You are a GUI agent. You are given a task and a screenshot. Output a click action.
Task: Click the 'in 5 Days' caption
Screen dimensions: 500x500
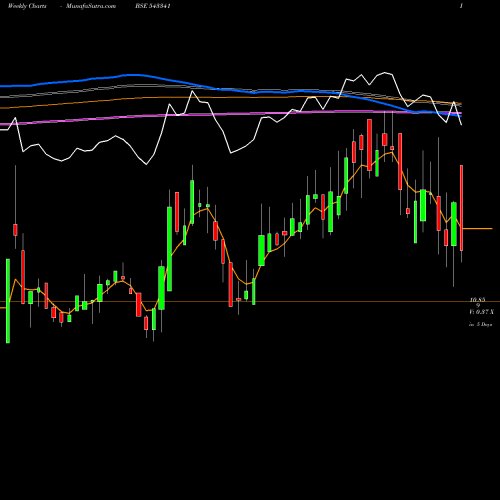480,324
